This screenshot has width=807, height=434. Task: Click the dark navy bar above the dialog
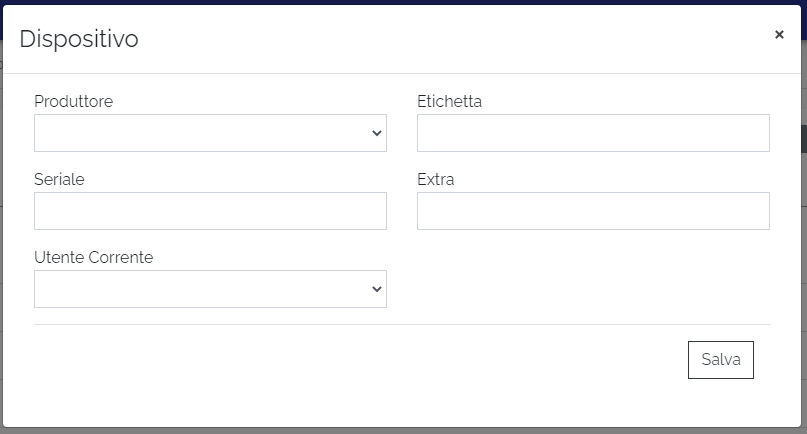click(400, 2)
